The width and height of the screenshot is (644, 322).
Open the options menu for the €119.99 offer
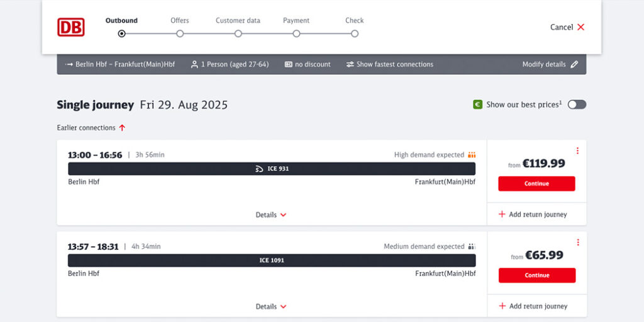click(x=577, y=151)
